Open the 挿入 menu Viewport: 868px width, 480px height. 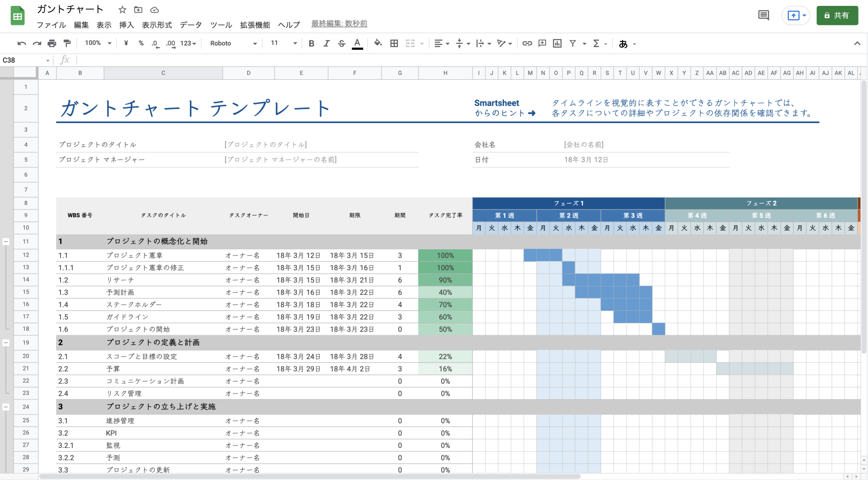127,25
